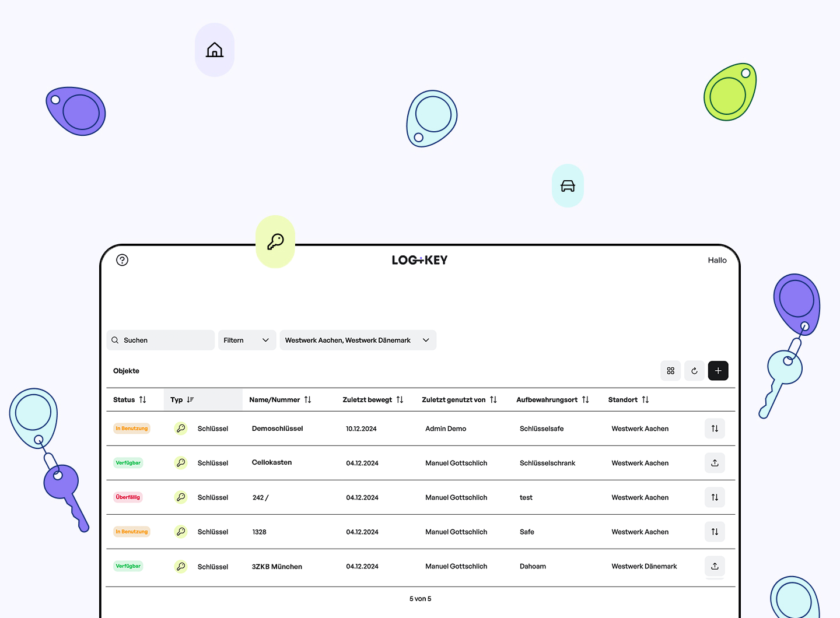The width and height of the screenshot is (840, 618).
Task: Click the date 10.12.2024
Action: (361, 429)
